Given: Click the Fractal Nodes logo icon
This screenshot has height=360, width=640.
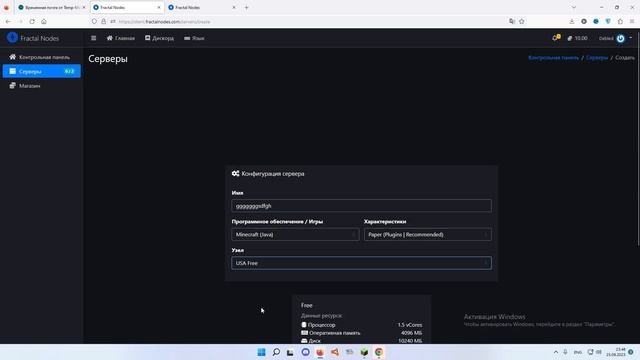Looking at the screenshot, I should [12, 38].
